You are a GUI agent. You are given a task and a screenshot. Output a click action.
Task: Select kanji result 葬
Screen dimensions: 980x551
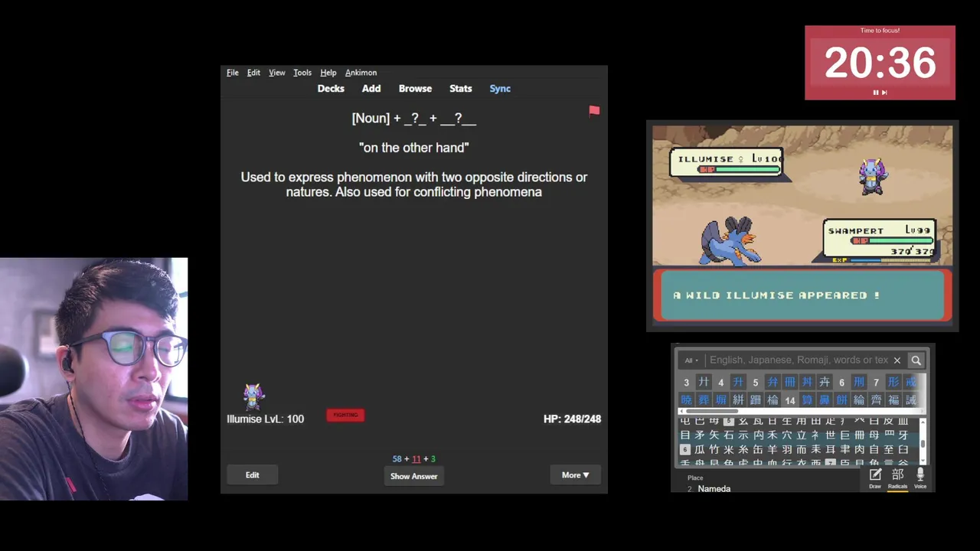[704, 400]
